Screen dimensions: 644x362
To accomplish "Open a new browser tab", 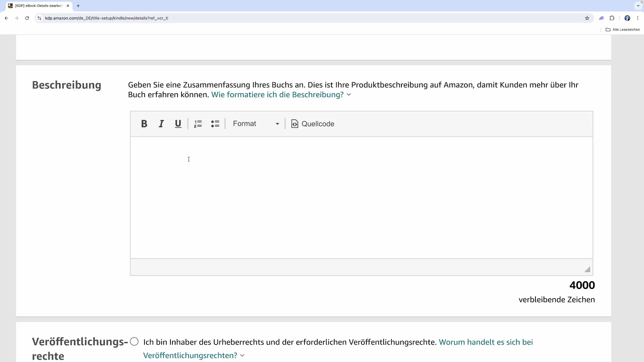I will coord(78,6).
